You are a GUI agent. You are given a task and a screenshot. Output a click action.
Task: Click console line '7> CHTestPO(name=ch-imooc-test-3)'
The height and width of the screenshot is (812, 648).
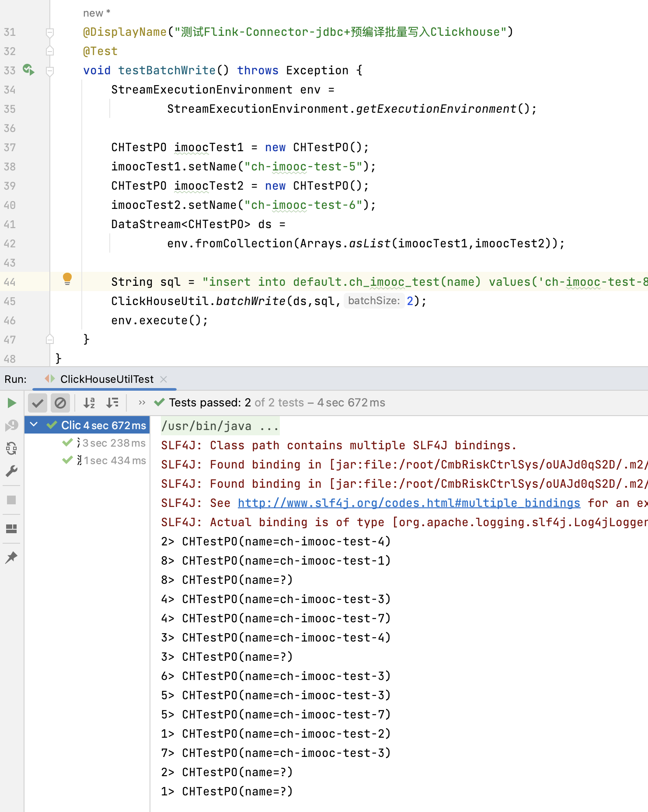[276, 753]
